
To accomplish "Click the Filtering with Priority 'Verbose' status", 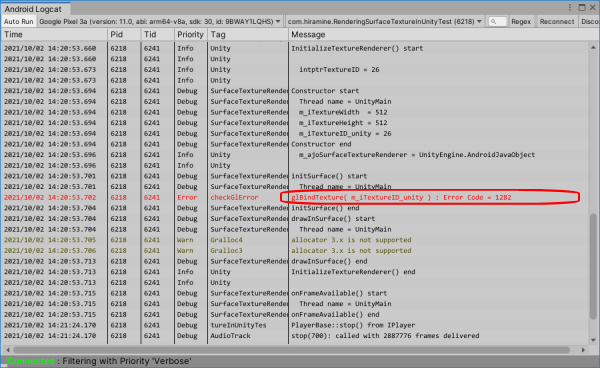I will (127, 361).
